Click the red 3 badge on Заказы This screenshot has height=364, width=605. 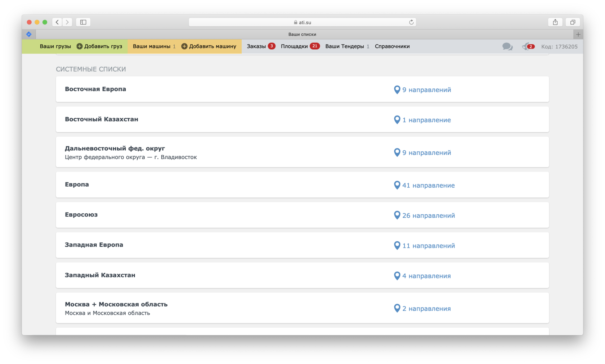coord(272,46)
